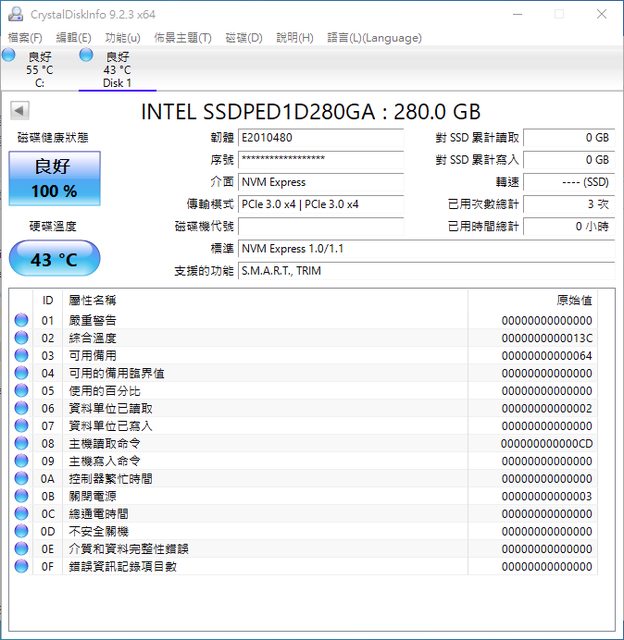Click the 韌體 firmware field E2010480
This screenshot has height=640, width=624.
[320, 138]
